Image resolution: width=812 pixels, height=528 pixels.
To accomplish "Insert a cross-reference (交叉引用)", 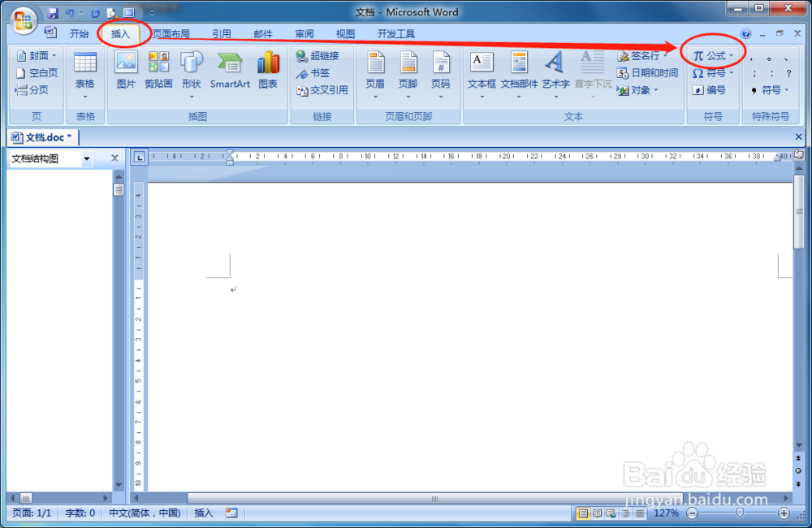I will (x=322, y=89).
